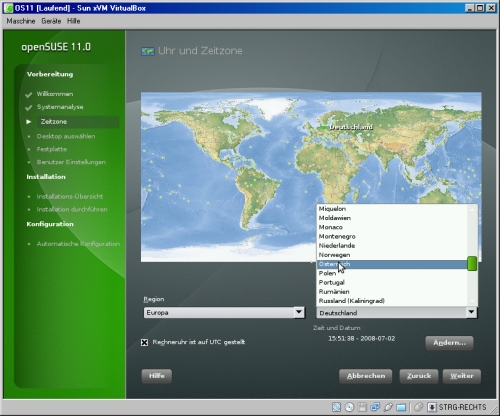Click Desktop auswählen step in the sidebar
Image resolution: width=500 pixels, height=416 pixels.
coord(66,136)
